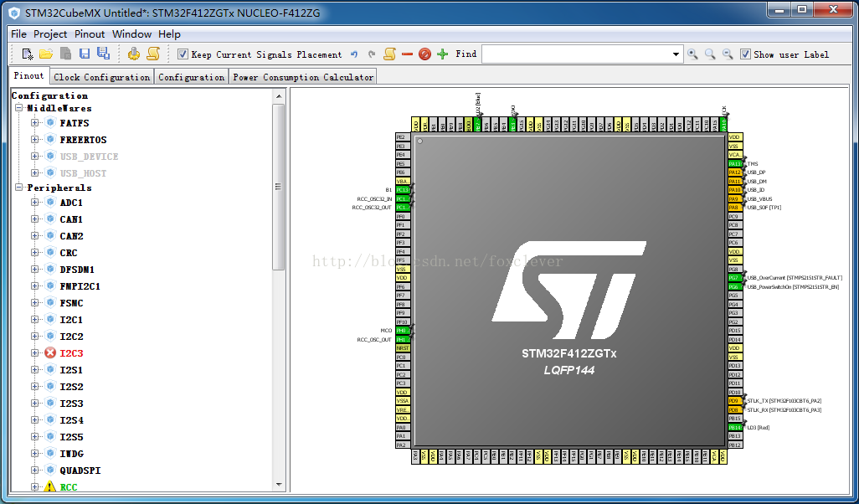The image size is (859, 504).
Task: Click inside the Find text field
Action: [576, 54]
